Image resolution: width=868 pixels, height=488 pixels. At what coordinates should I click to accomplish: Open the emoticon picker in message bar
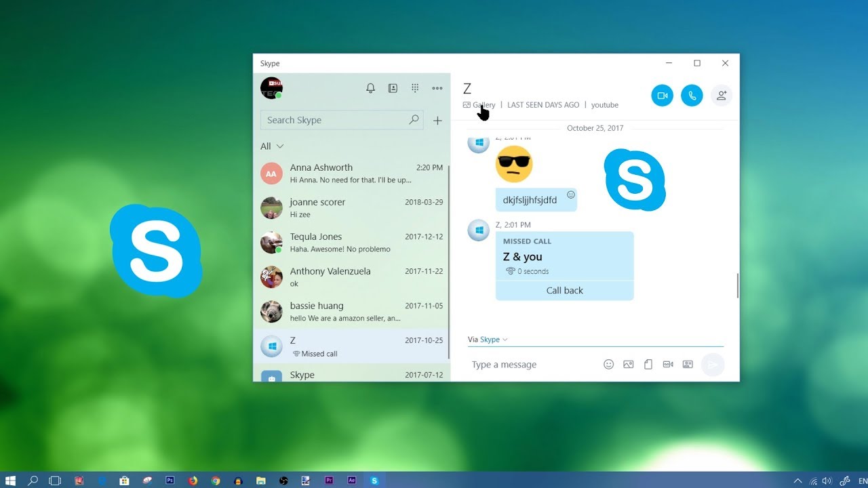(x=609, y=365)
